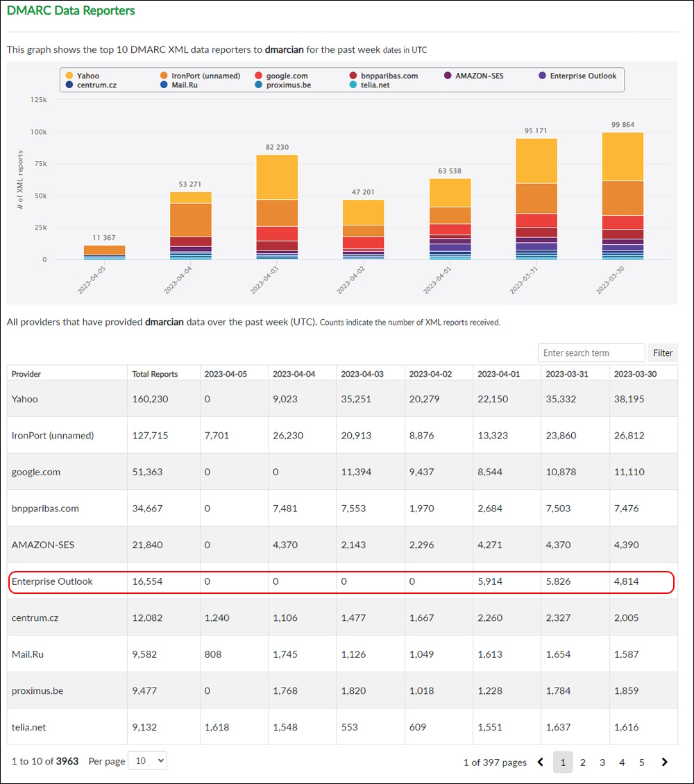Click IronPort total reports value 127,715

coord(150,436)
